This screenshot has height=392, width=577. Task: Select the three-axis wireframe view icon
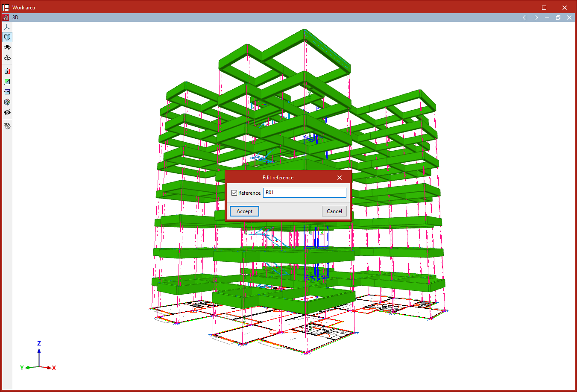tap(7, 27)
